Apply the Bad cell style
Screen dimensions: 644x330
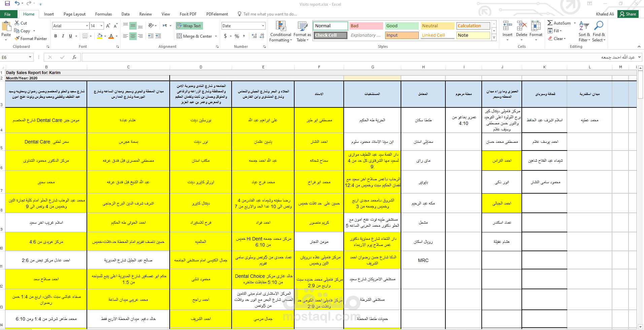click(x=366, y=26)
